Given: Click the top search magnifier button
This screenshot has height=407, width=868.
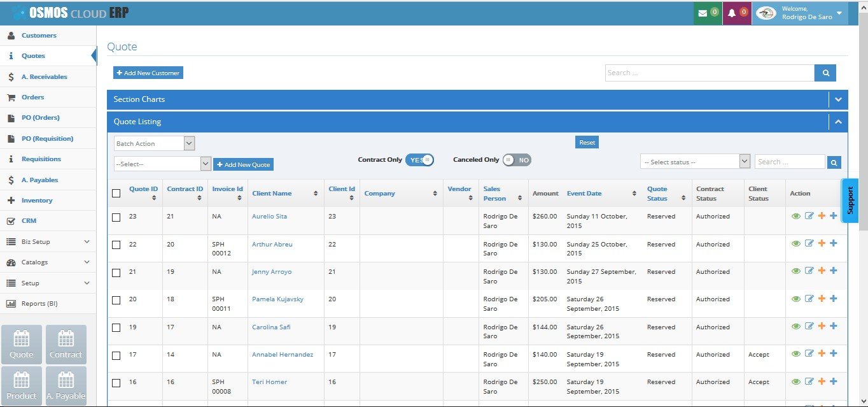Looking at the screenshot, I should point(825,73).
